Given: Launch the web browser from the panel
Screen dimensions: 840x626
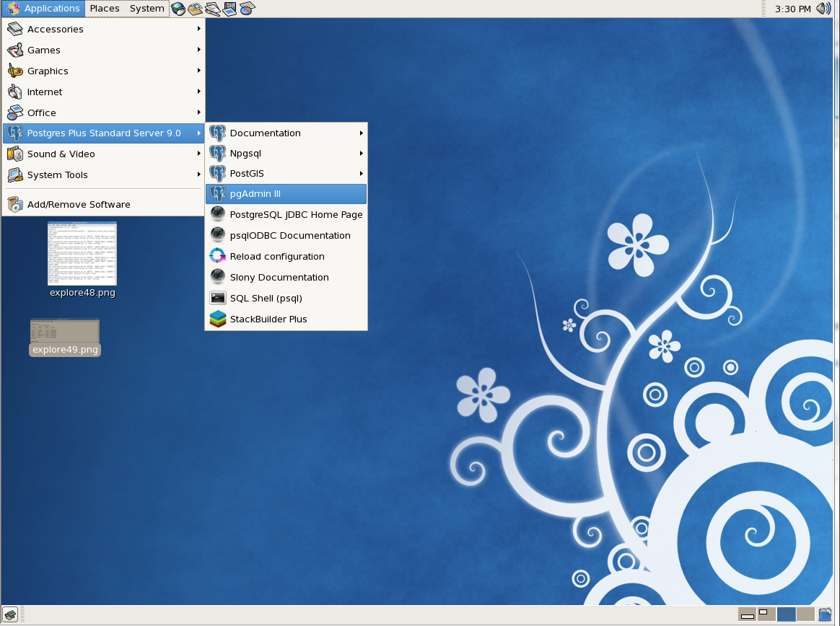Looking at the screenshot, I should coord(178,9).
